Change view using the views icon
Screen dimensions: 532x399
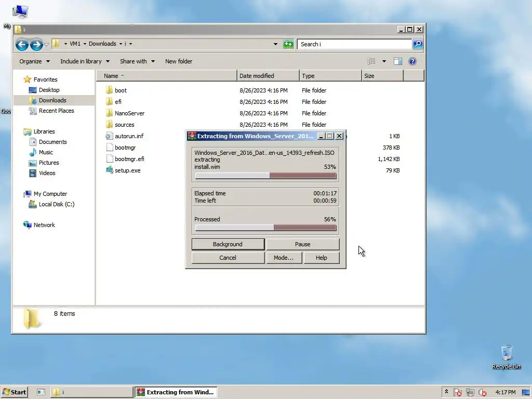(x=371, y=61)
